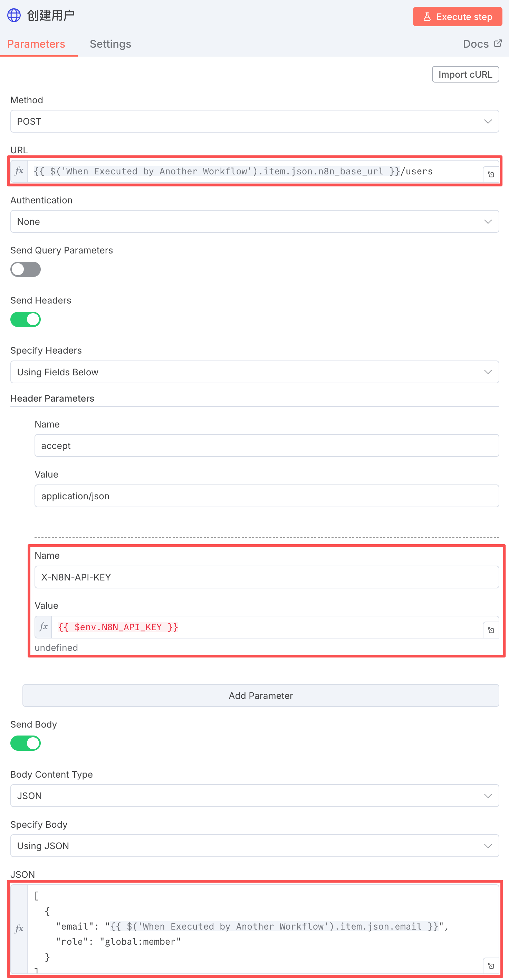
Task: Open expression editor for X-N8N-API-KEY value
Action: 491,630
